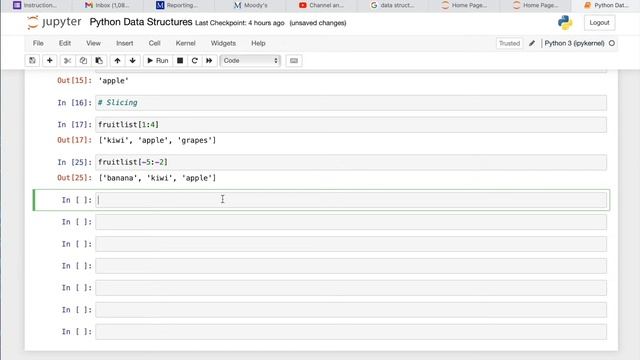Select the output ['kiwi', 'apple', 'grapes']
The image size is (640, 360).
158,140
